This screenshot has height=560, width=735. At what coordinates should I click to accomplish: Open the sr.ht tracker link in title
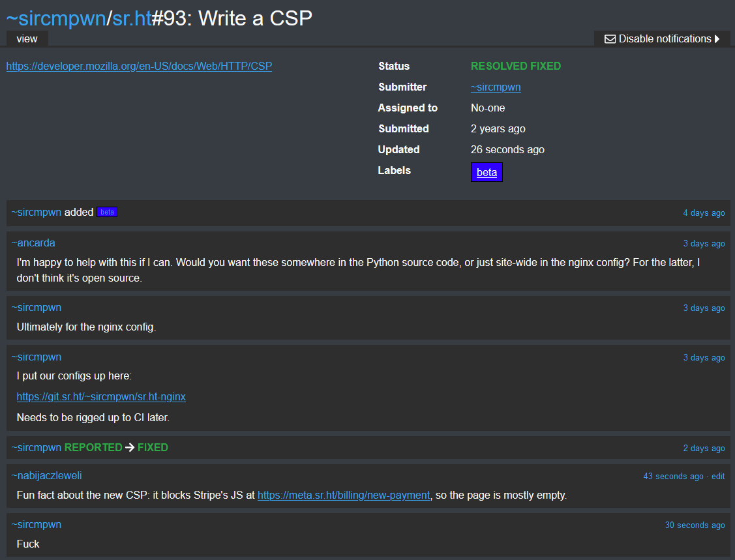(132, 18)
